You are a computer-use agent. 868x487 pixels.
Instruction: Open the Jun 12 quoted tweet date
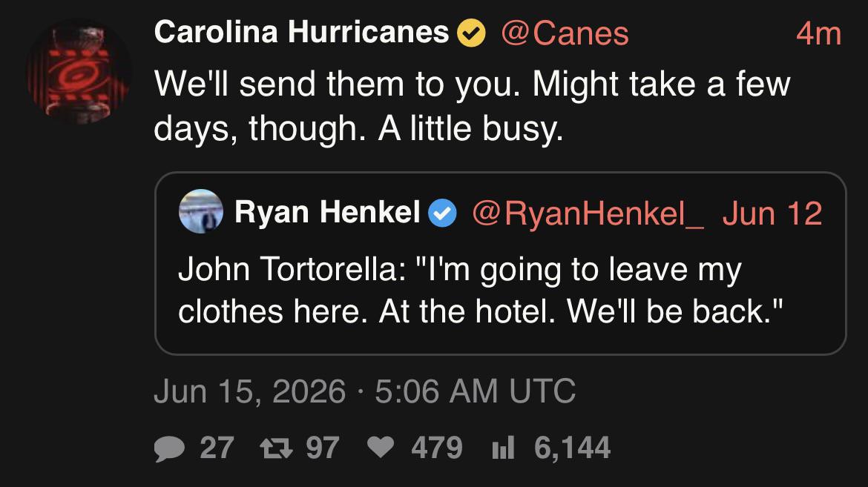point(772,213)
